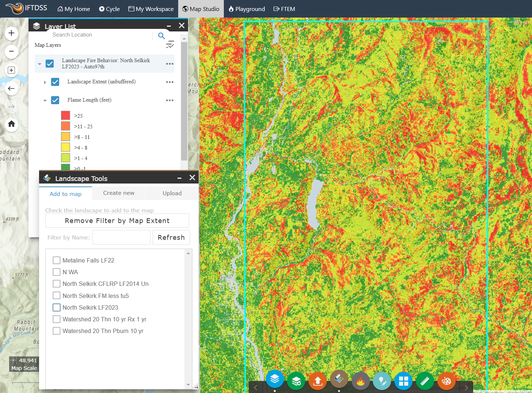Collapse the Landscape Fire Behavior layer group
This screenshot has height=393, width=532.
click(x=40, y=63)
